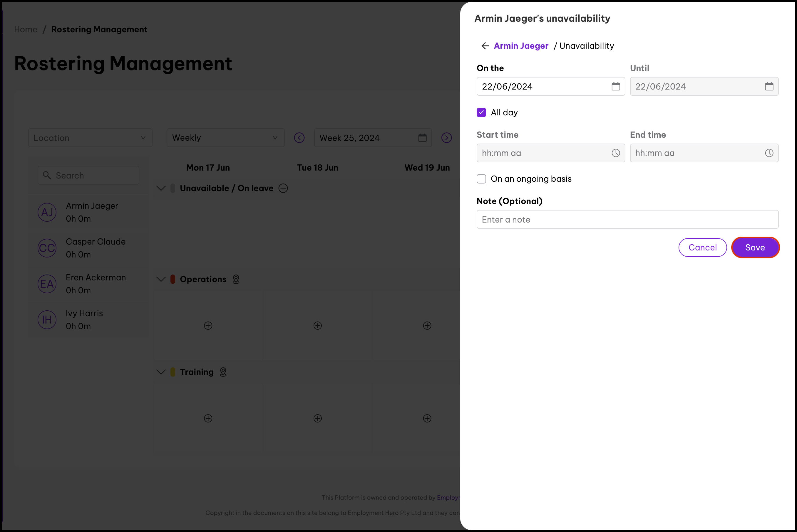This screenshot has width=797, height=532.
Task: Click the Armin Jaeger breadcrumb link
Action: click(521, 46)
